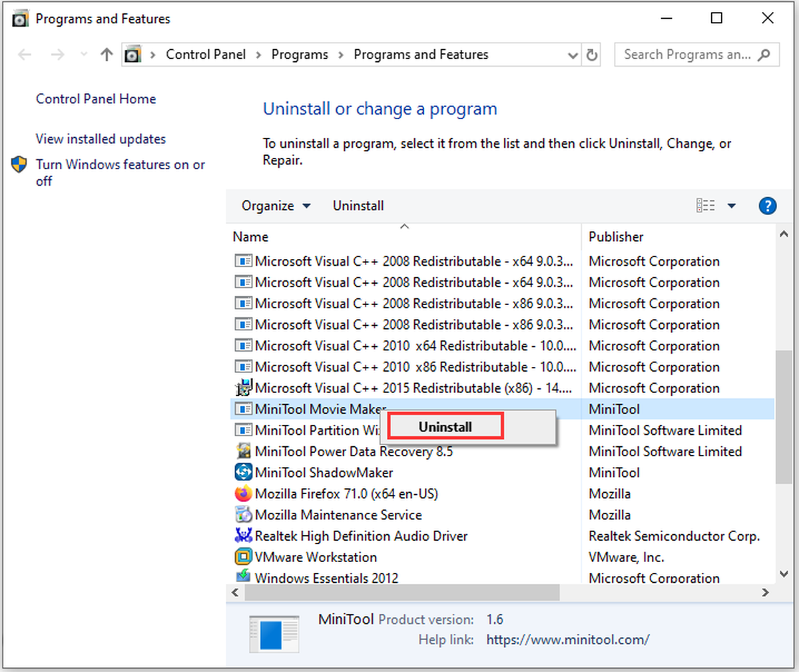Image resolution: width=799 pixels, height=672 pixels.
Task: Click the search magnifier icon
Action: tap(764, 55)
